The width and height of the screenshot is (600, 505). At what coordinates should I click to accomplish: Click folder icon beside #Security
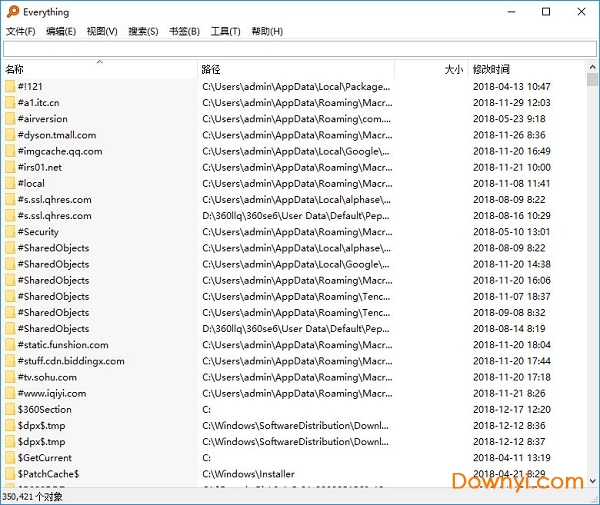point(10,232)
